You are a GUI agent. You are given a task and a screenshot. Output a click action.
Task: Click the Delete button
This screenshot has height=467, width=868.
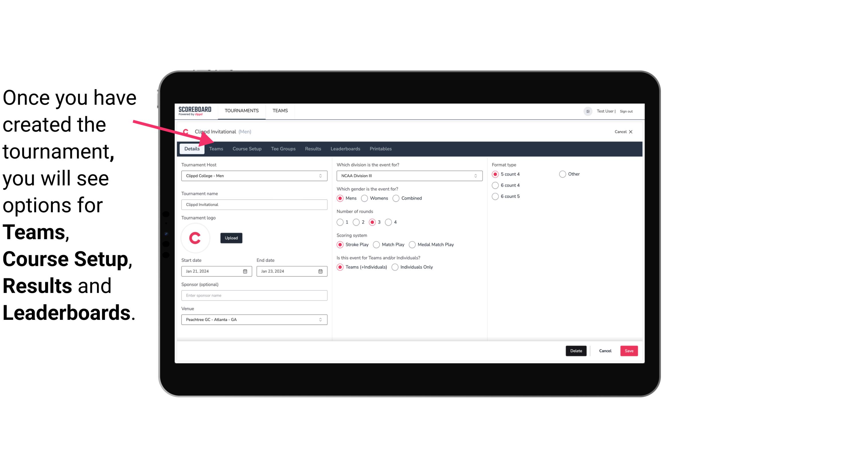(x=575, y=351)
